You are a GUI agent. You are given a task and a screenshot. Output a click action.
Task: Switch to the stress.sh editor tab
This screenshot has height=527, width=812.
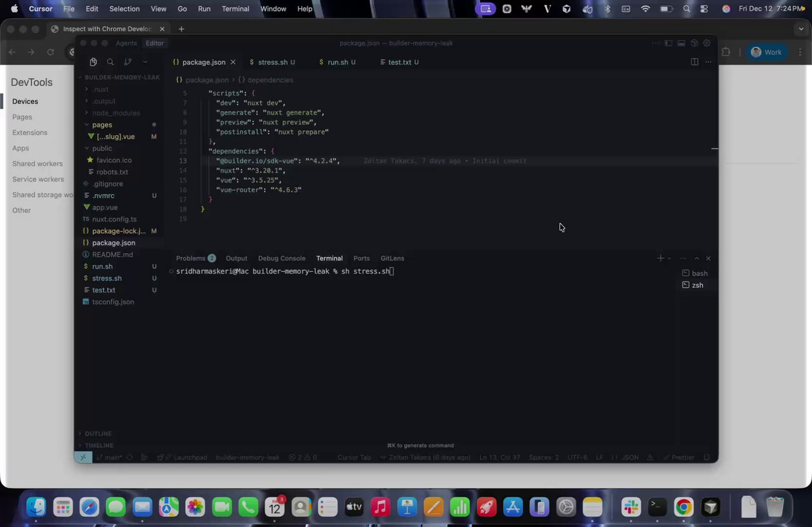point(272,62)
